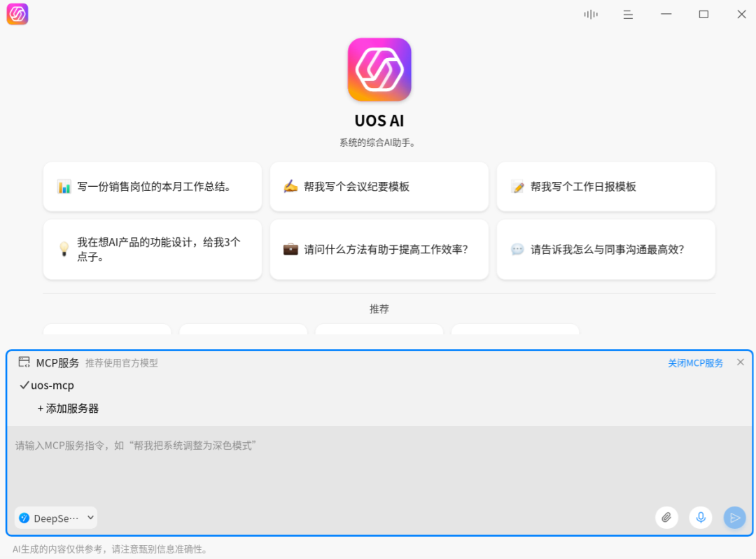Image resolution: width=756 pixels, height=559 pixels.
Task: Open the hamburger main menu
Action: click(x=628, y=15)
